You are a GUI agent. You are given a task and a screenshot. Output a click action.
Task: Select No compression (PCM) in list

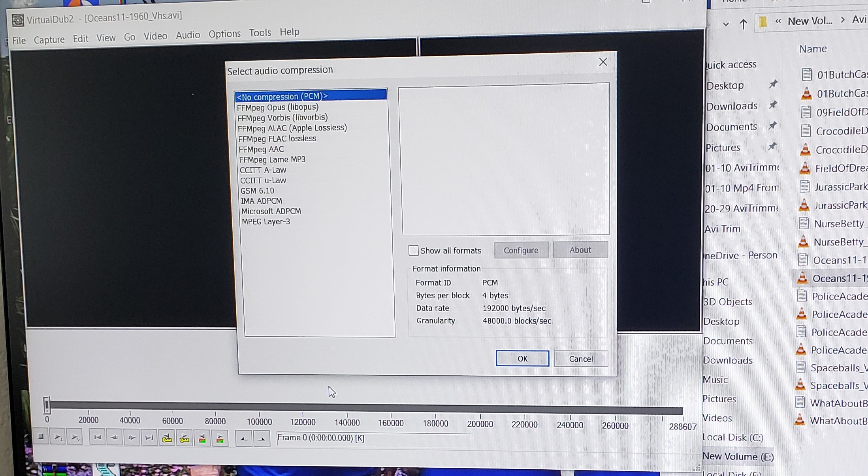click(x=311, y=96)
